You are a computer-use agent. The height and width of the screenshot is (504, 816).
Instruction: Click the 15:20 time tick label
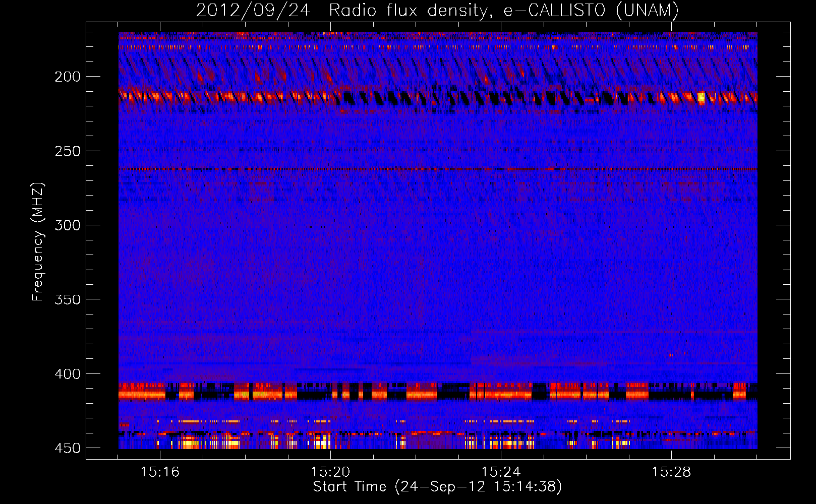pyautogui.click(x=330, y=472)
